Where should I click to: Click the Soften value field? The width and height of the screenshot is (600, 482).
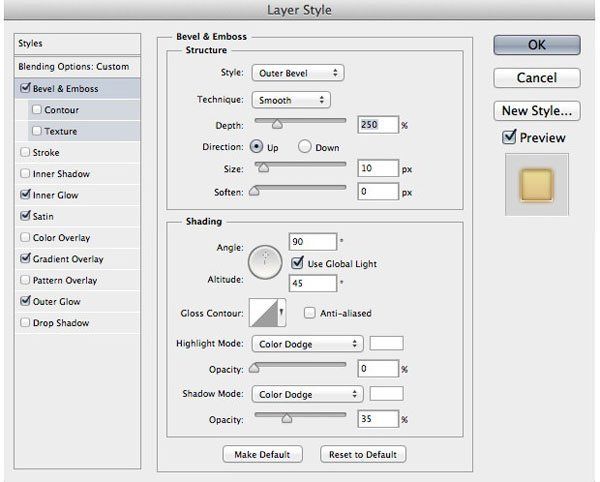point(378,191)
